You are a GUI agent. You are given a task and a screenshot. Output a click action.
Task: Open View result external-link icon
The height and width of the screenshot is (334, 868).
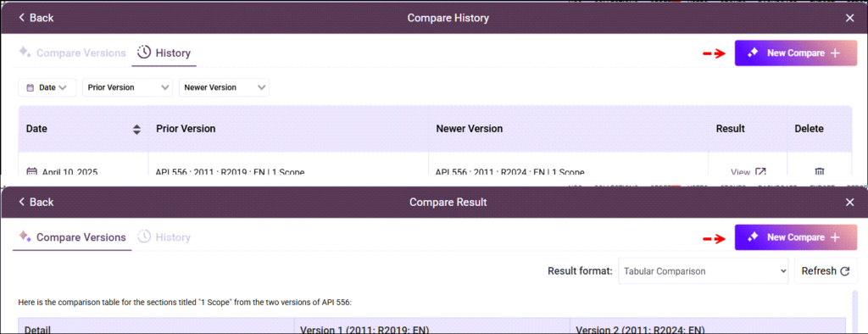(x=760, y=172)
